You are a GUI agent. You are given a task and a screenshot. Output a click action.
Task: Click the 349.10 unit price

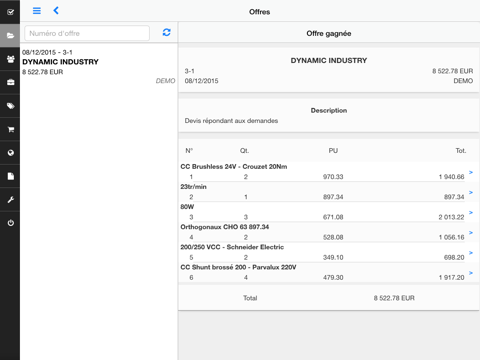click(333, 257)
